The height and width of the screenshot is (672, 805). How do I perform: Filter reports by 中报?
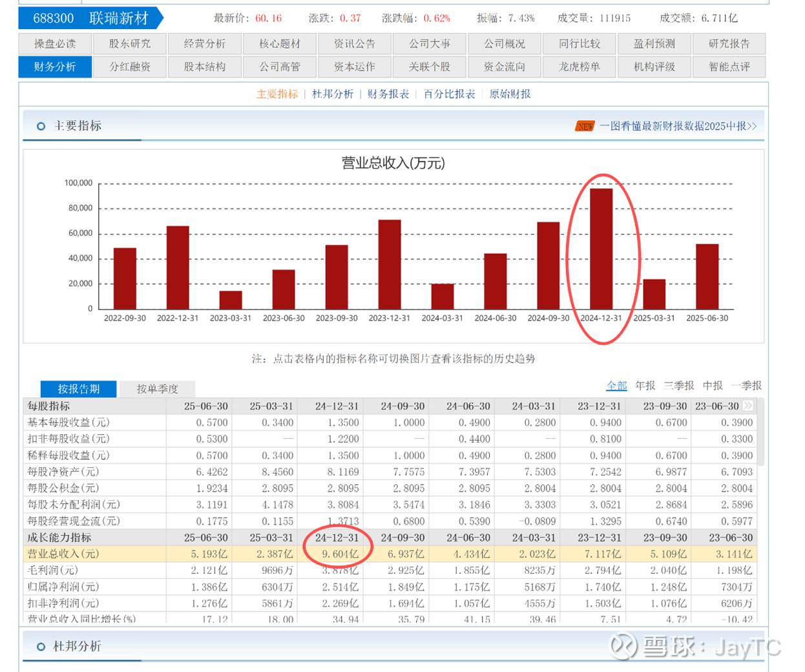tap(713, 386)
